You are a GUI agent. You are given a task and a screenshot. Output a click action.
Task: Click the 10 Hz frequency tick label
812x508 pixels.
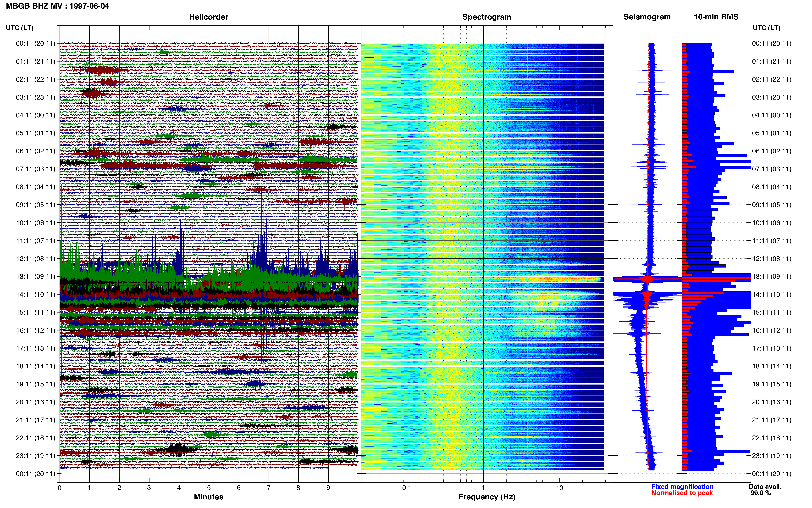coord(559,488)
